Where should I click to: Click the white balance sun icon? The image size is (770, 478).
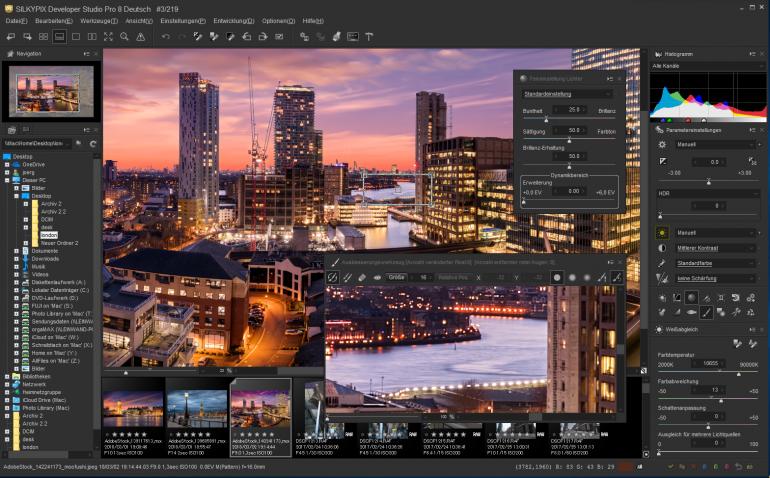[662, 233]
